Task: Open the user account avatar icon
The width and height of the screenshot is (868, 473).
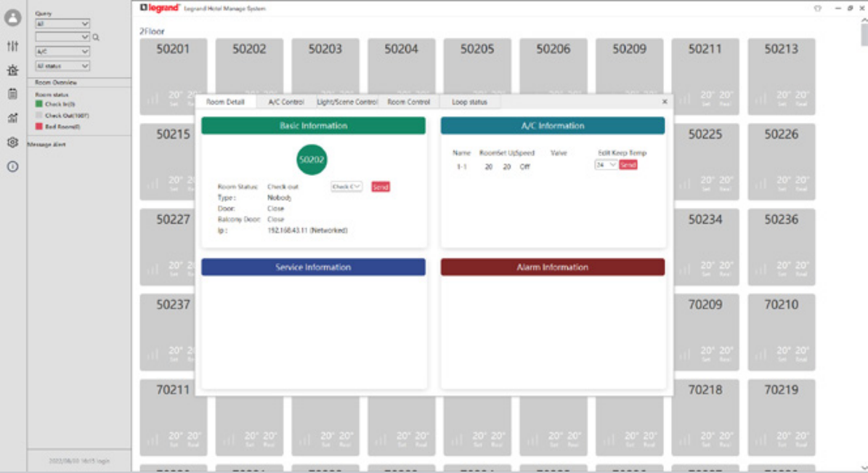Action: (x=13, y=17)
